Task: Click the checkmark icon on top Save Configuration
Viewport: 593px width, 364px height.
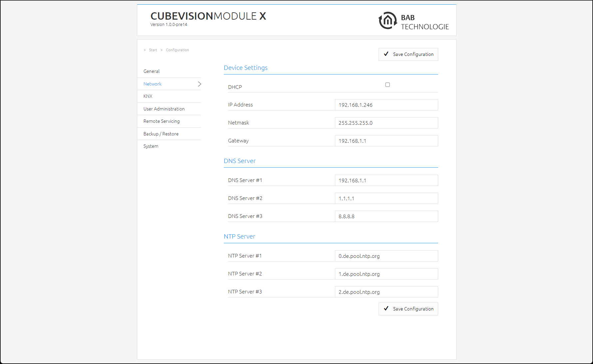Action: [x=386, y=54]
